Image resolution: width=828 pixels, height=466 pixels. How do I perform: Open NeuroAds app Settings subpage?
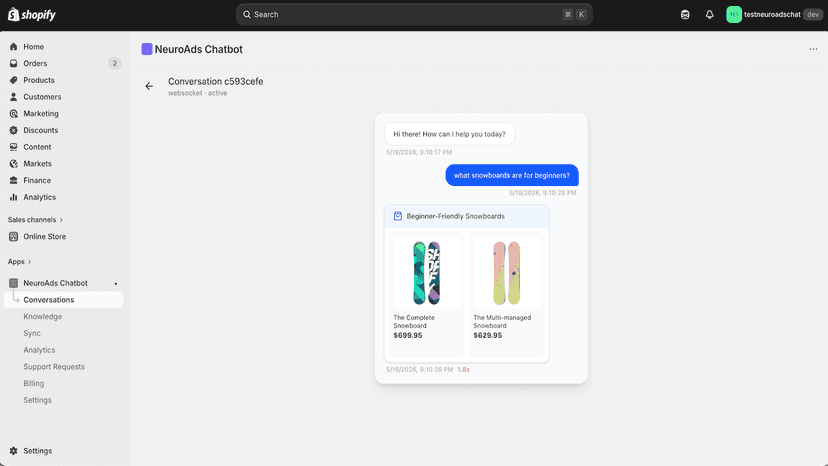coord(37,400)
